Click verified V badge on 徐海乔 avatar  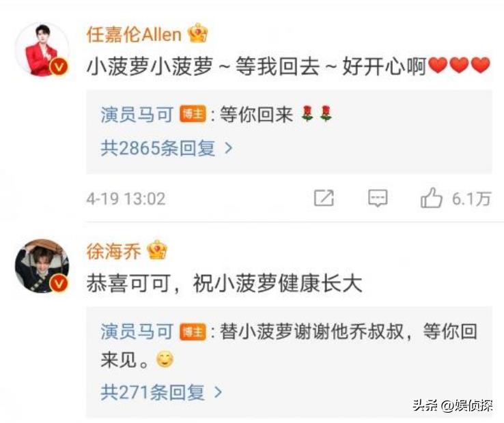(x=59, y=283)
